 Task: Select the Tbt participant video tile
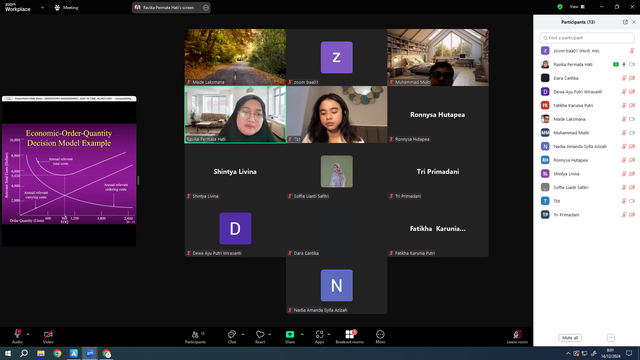pos(336,114)
